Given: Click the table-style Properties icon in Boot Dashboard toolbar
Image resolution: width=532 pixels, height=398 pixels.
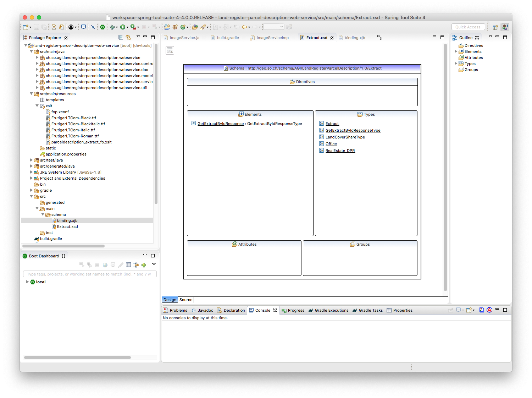Looking at the screenshot, I should tap(128, 265).
